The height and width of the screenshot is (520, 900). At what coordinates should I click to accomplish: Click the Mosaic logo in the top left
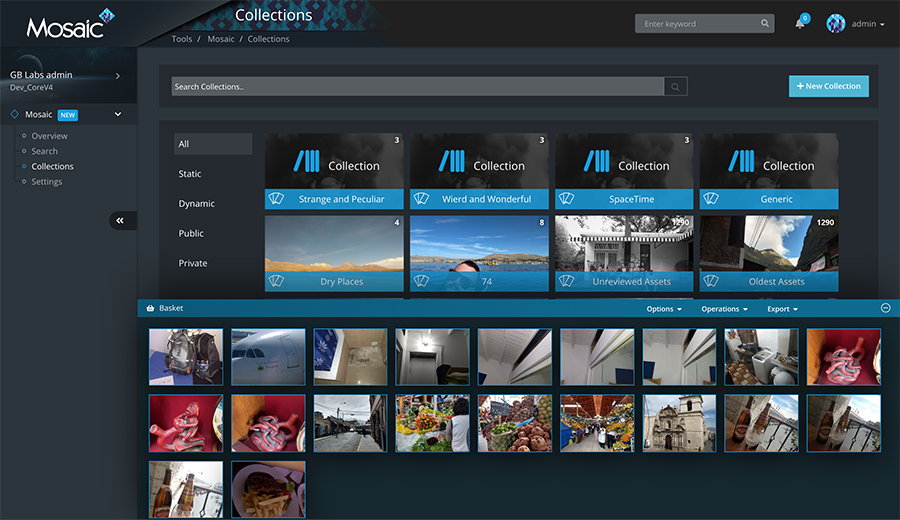[x=68, y=25]
